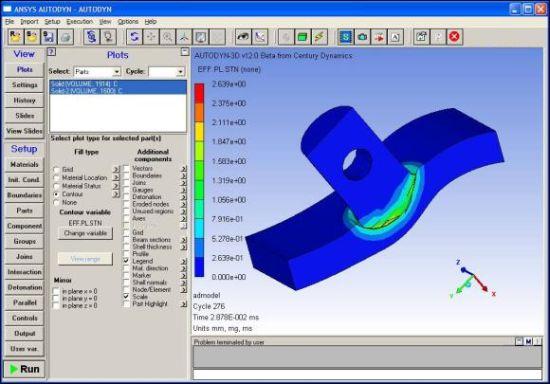The image size is (550, 384).
Task: Select the Material Status fill type
Action: tap(56, 186)
